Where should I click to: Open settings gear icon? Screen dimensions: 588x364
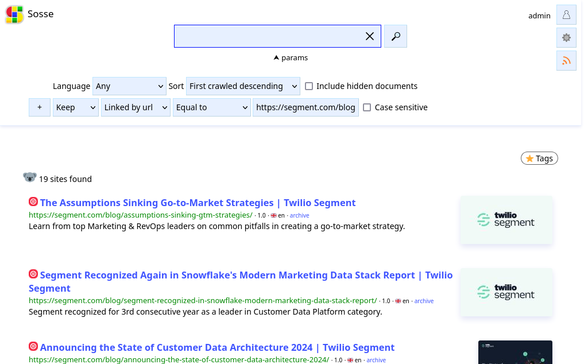(566, 37)
